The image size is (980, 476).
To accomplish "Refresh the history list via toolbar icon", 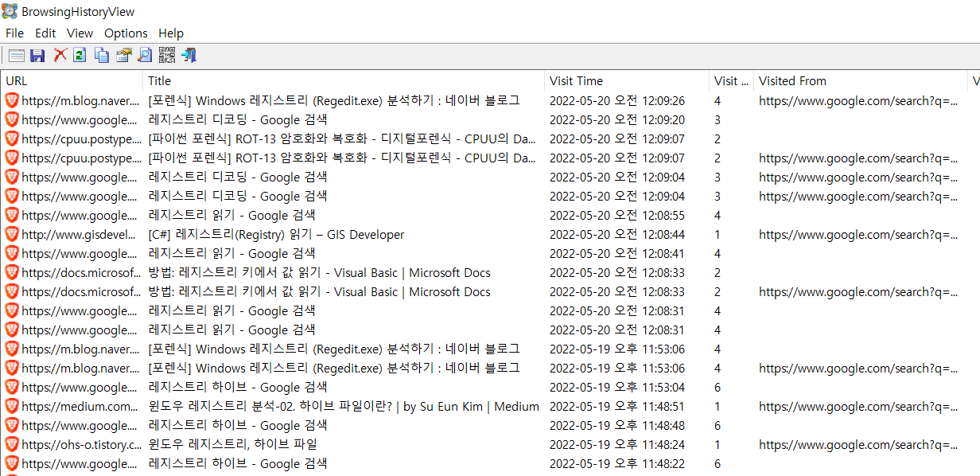I will 80,55.
